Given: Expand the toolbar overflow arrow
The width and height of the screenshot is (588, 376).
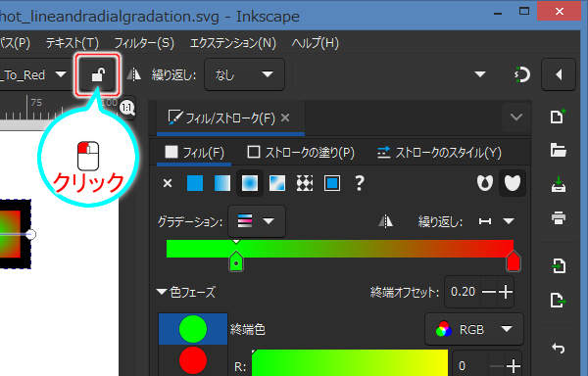Looking at the screenshot, I should coord(480,74).
